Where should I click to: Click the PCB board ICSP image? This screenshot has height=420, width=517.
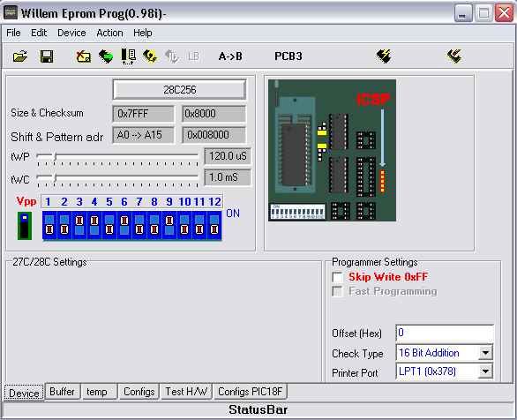332,150
